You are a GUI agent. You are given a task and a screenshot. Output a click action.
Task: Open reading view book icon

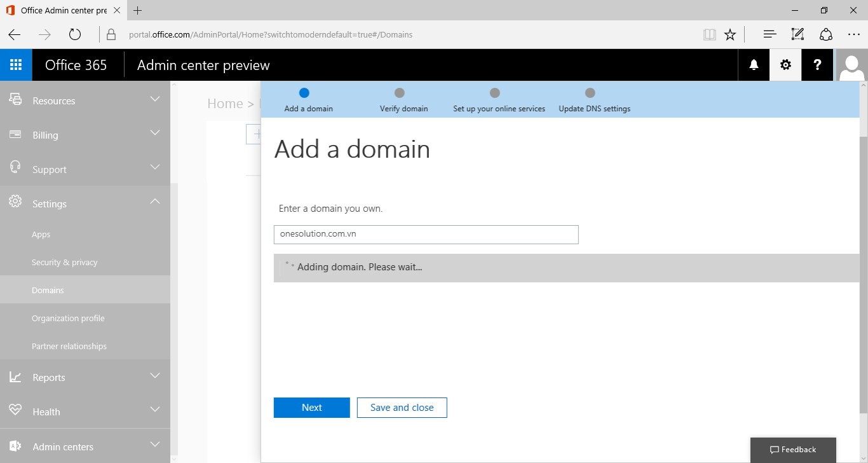click(709, 34)
